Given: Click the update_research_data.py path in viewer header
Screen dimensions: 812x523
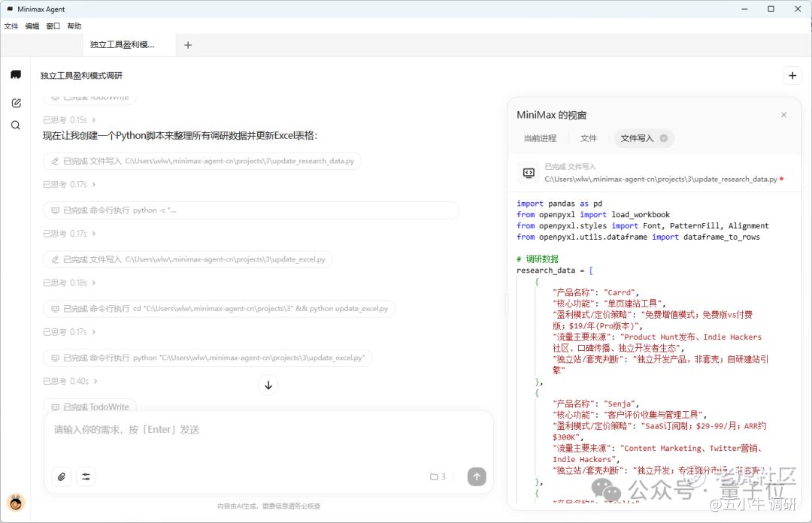Looking at the screenshot, I should tap(661, 179).
